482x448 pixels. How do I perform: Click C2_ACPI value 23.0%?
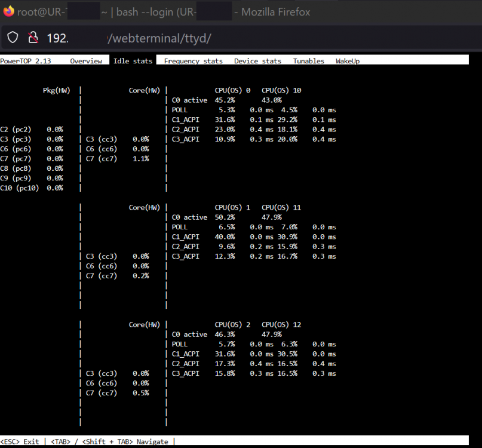(x=225, y=130)
